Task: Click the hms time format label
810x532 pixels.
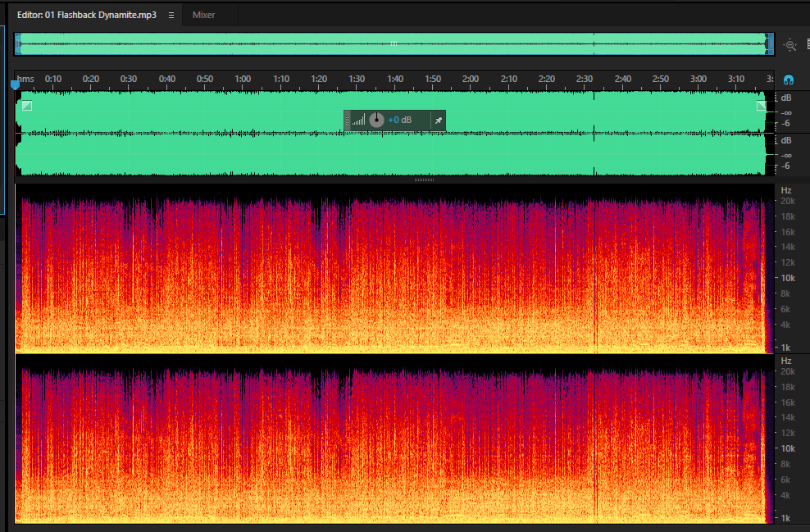Action: [25, 79]
